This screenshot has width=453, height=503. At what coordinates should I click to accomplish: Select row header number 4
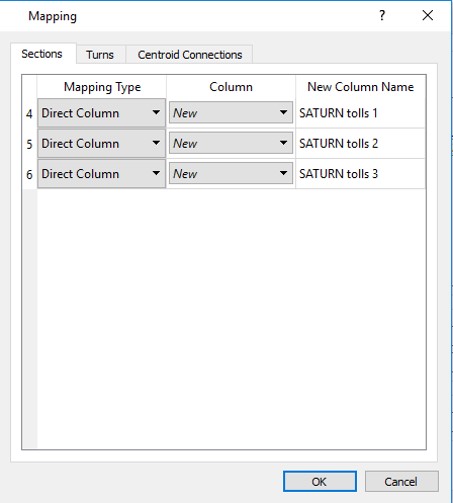click(x=29, y=114)
